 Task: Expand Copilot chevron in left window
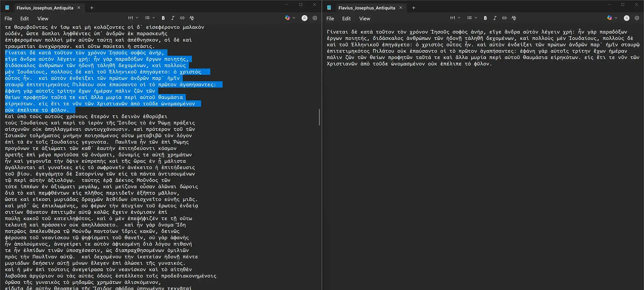[x=294, y=18]
